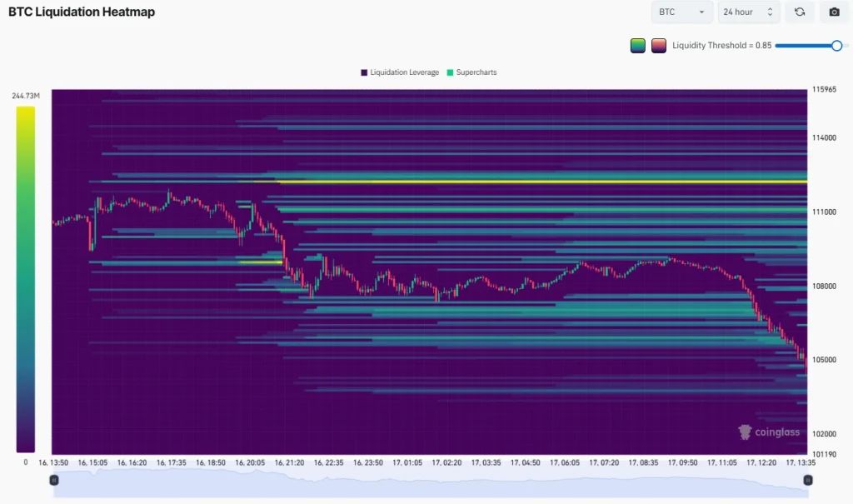
Task: Hide Supercharts via its legend label
Action: click(472, 72)
